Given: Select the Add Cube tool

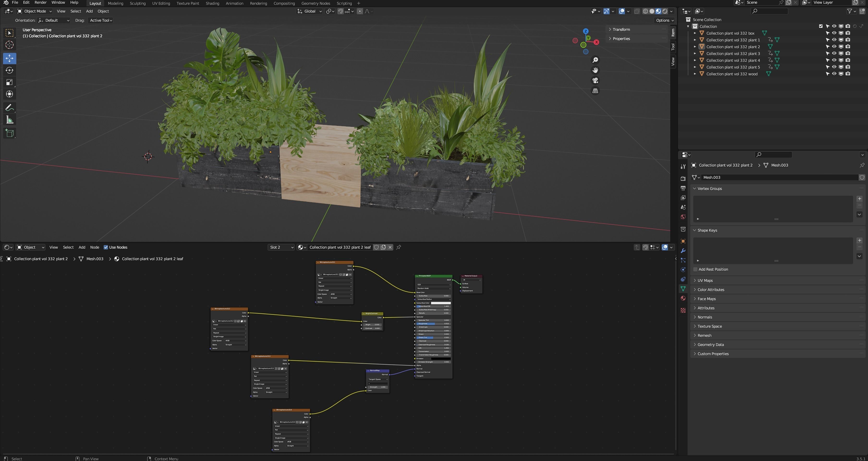Looking at the screenshot, I should click(x=9, y=133).
